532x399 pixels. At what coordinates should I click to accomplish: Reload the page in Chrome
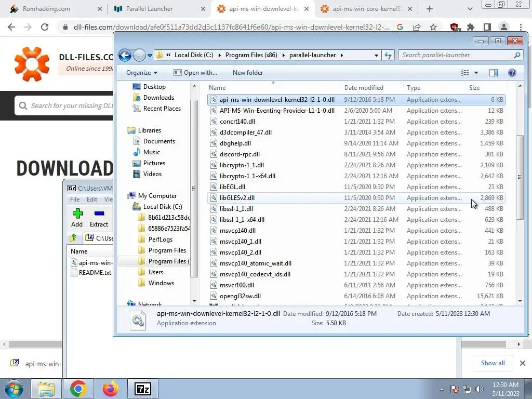pos(45,27)
